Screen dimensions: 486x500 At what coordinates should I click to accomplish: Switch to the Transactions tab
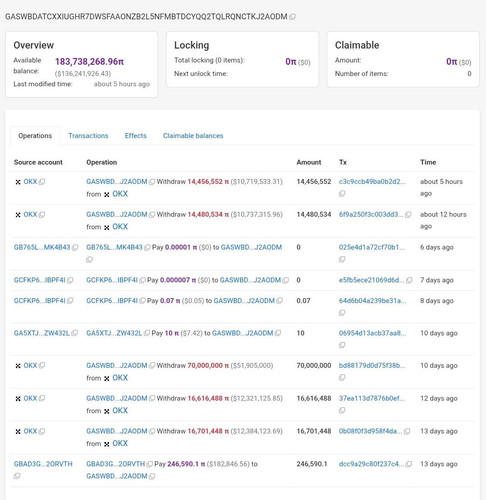point(88,136)
